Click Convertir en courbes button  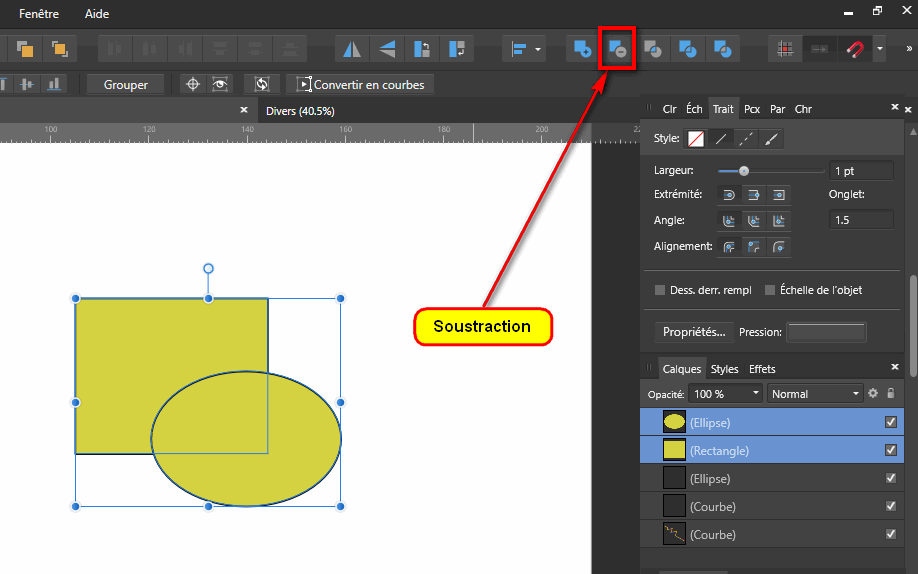coord(360,84)
